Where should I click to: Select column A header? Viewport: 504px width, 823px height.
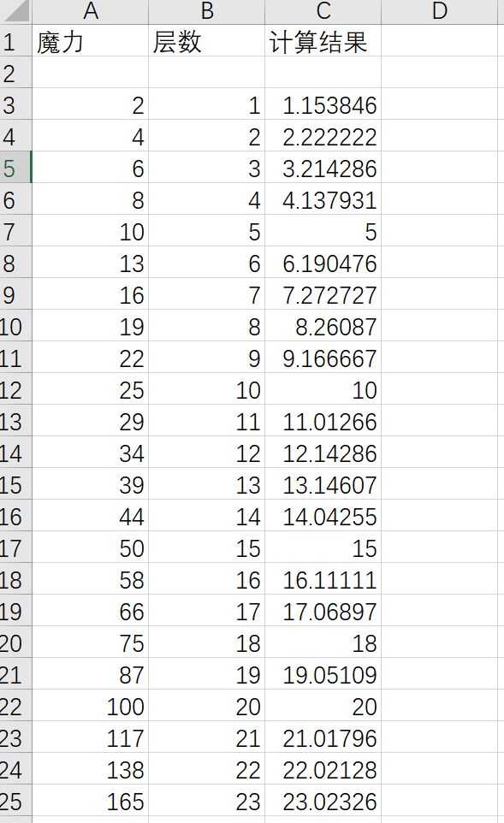pyautogui.click(x=91, y=11)
